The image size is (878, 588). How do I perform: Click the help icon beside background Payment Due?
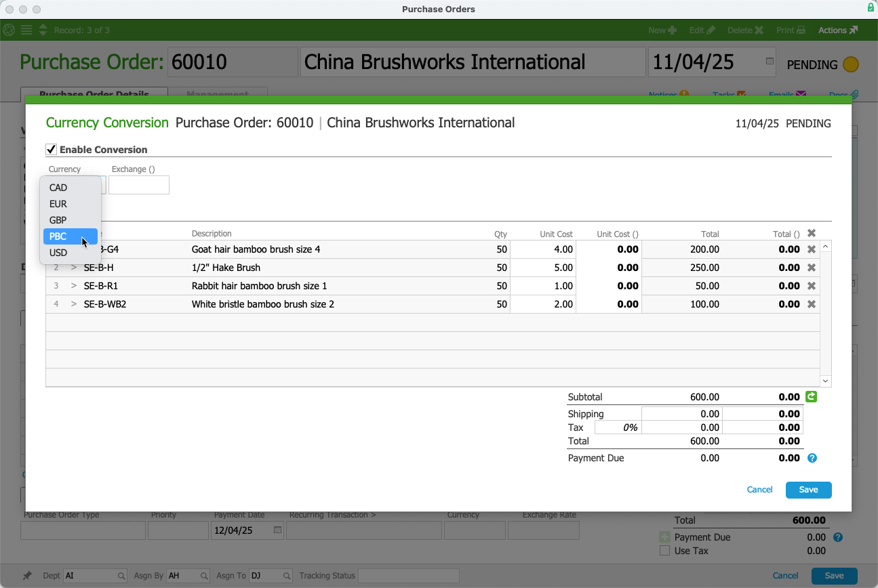tap(838, 537)
